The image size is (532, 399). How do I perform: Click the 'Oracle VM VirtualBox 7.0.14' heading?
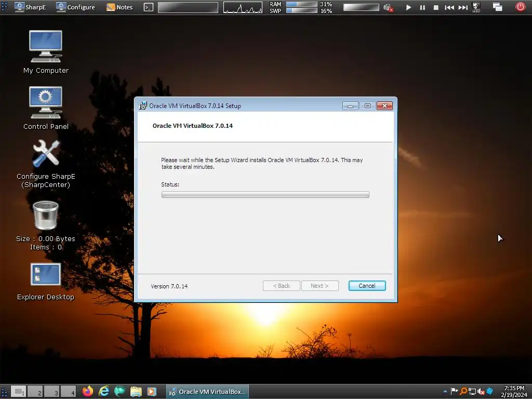pos(193,126)
